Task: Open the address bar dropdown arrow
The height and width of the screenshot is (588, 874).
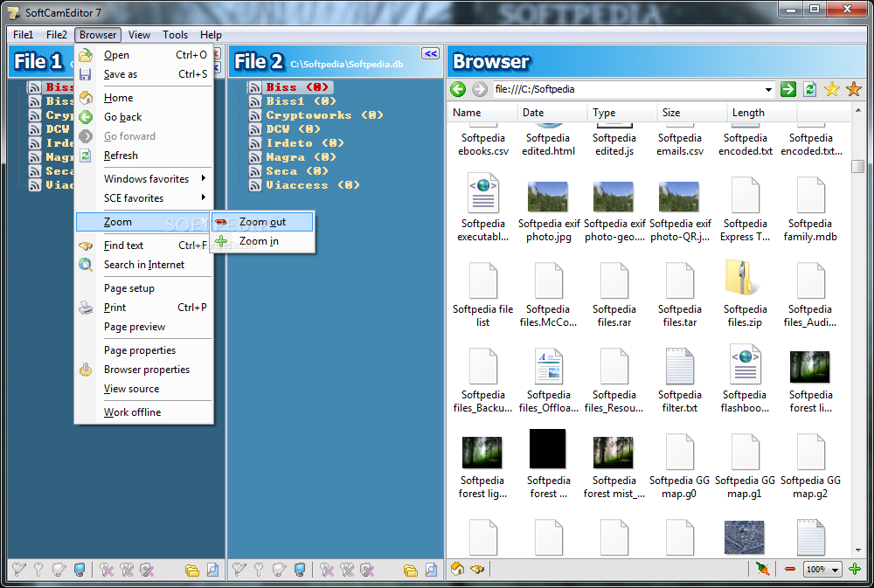Action: click(768, 90)
